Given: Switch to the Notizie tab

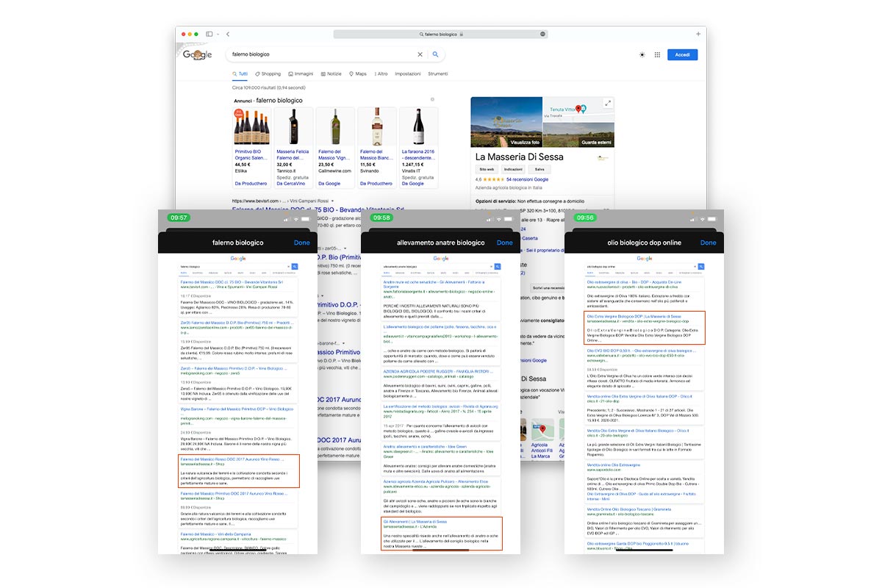Looking at the screenshot, I should tap(331, 73).
